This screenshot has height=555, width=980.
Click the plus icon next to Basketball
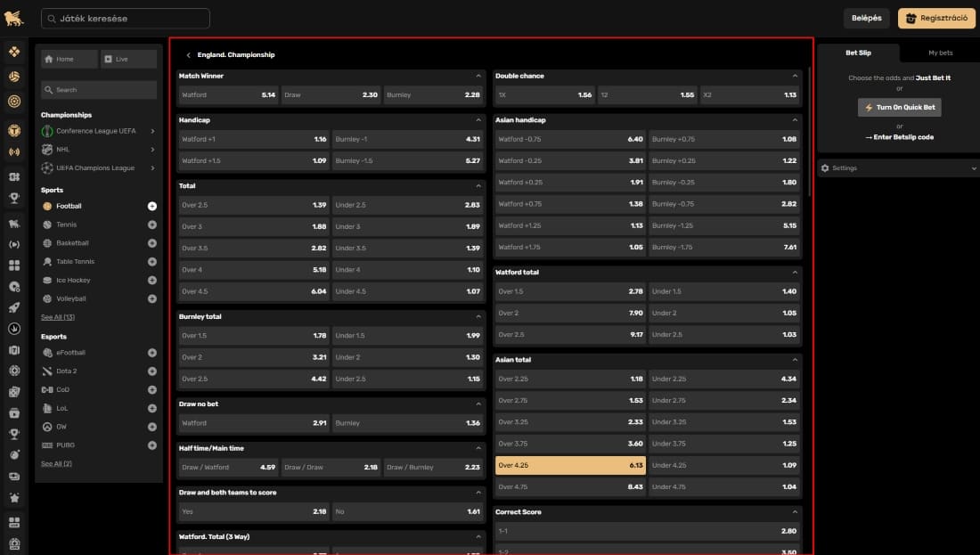pyautogui.click(x=151, y=243)
